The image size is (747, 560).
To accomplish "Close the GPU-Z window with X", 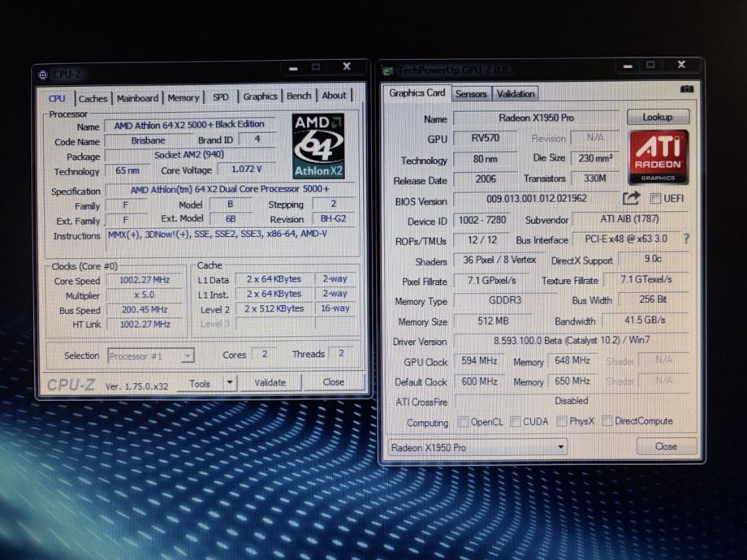I will (x=682, y=64).
